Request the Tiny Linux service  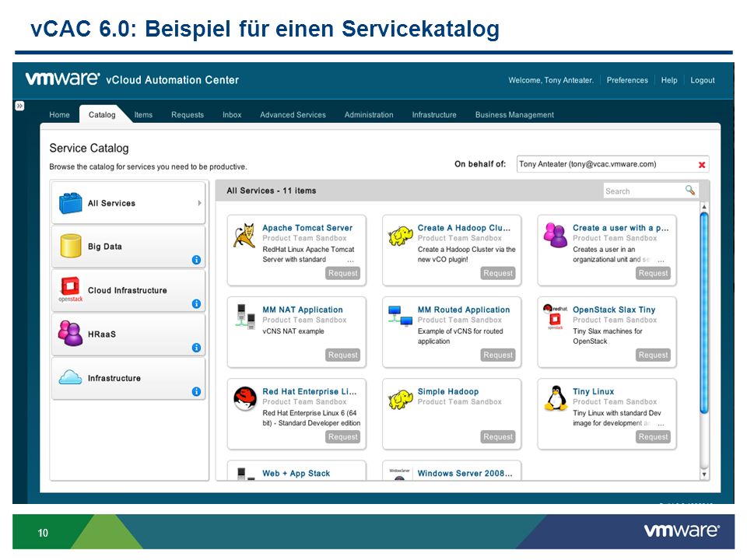653,437
